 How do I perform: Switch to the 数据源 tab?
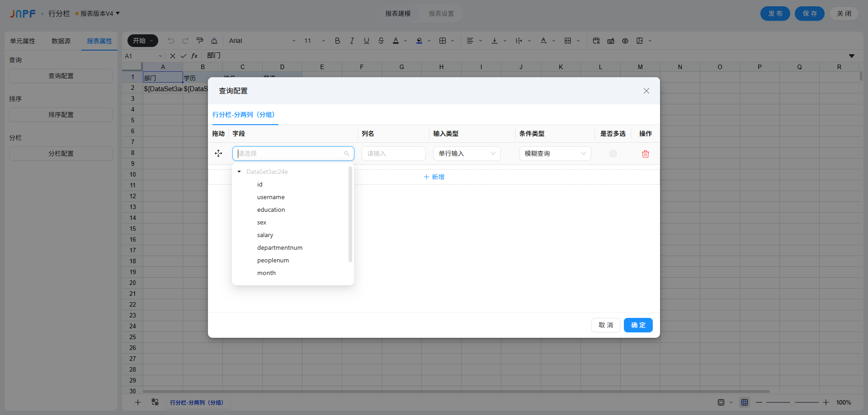pos(61,41)
